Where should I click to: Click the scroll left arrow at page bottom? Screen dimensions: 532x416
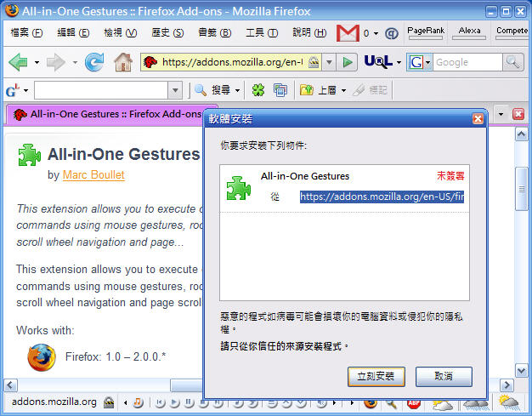(10, 385)
